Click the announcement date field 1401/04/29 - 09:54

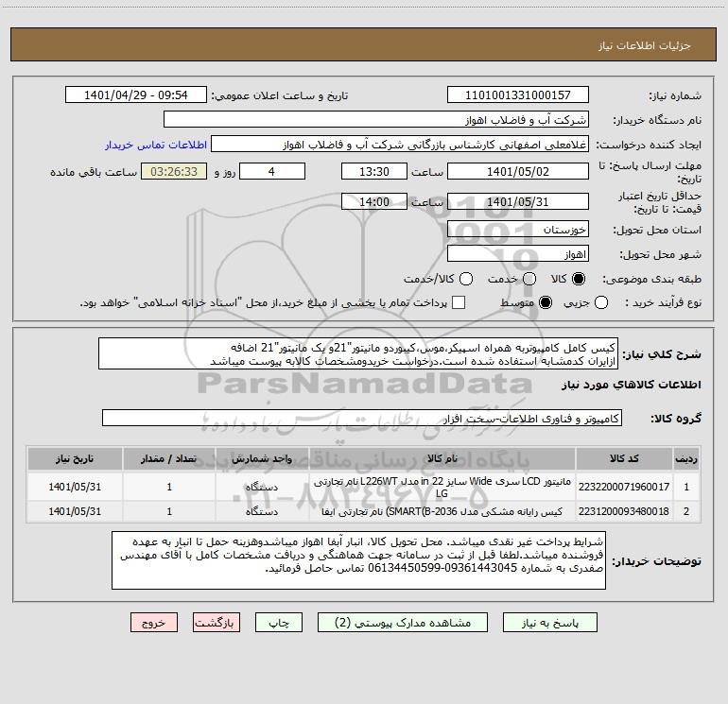click(136, 95)
